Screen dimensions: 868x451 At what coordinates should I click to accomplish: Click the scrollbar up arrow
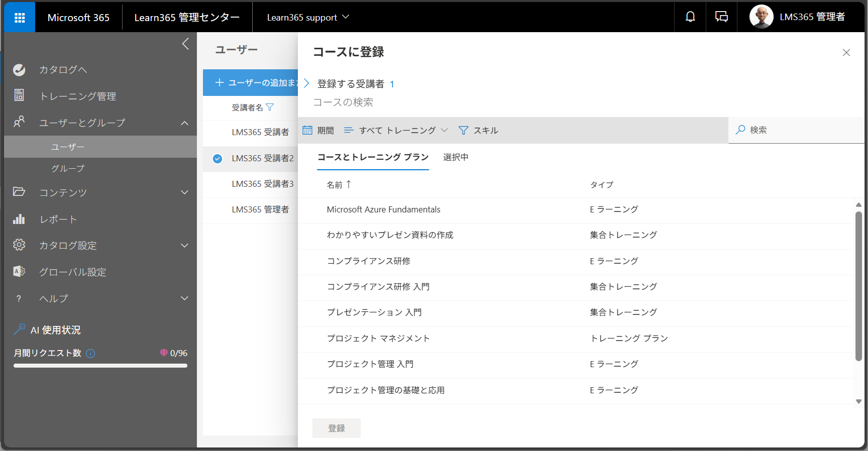(x=858, y=204)
